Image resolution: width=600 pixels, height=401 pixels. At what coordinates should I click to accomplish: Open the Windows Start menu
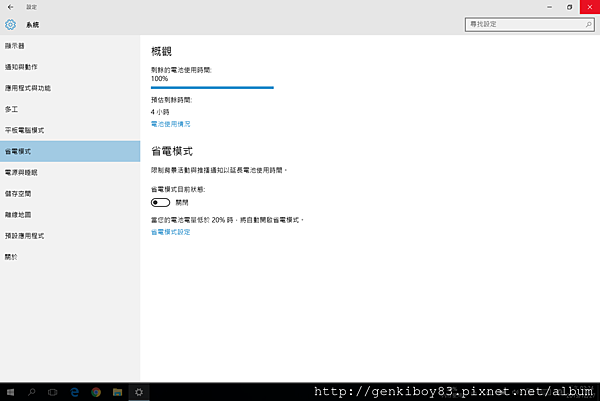click(10, 392)
